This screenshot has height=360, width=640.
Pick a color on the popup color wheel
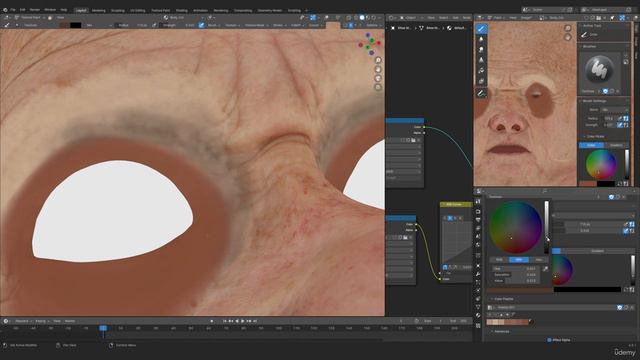516,227
